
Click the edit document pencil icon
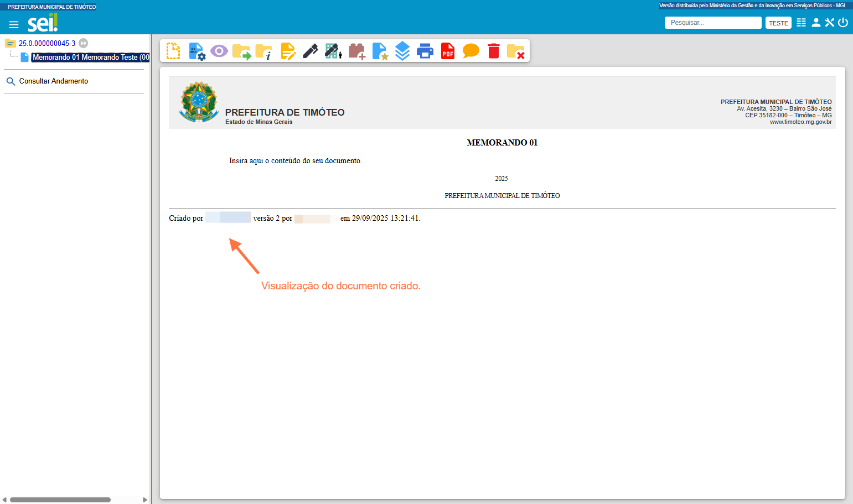(x=288, y=51)
